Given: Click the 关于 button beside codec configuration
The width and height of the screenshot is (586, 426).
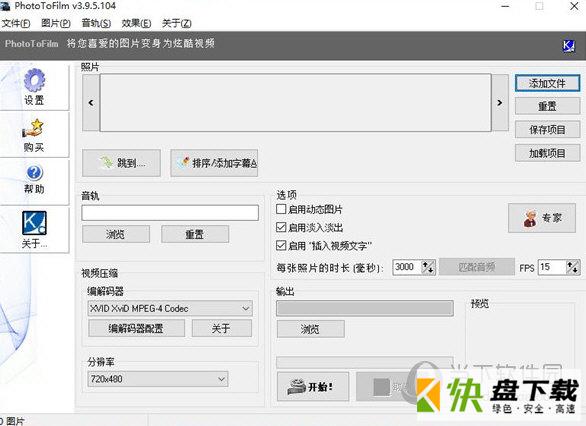Looking at the screenshot, I should point(222,328).
